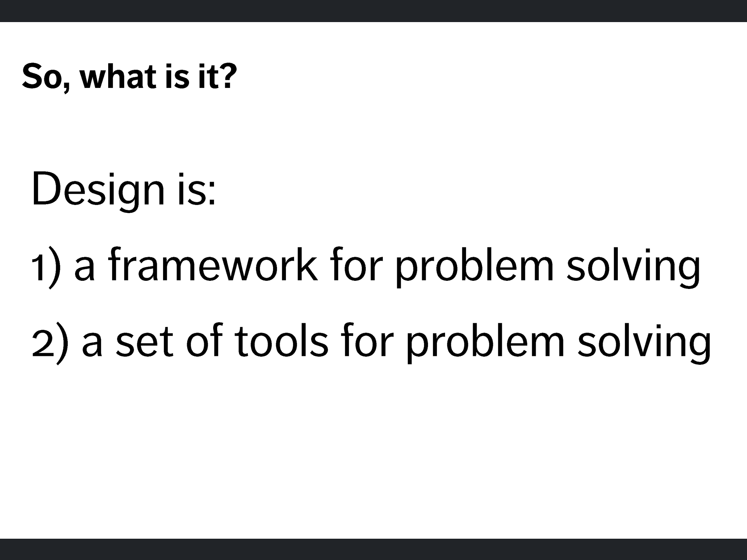Screen dimensions: 747x560
Task: Click the dark bar atop the slide
Action: pos(373,11)
